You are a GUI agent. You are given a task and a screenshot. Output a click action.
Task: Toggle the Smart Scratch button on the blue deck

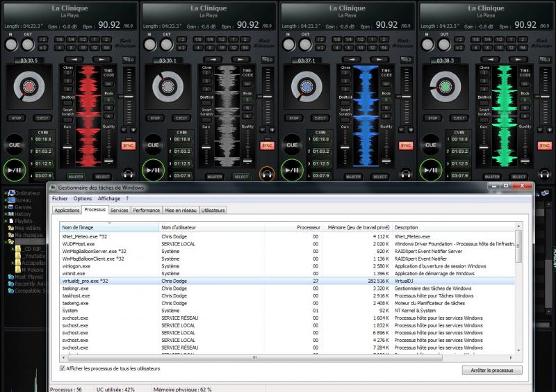346,118
